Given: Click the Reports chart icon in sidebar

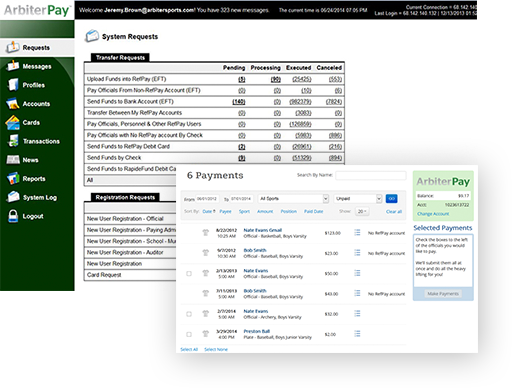Looking at the screenshot, I should pos(13,179).
